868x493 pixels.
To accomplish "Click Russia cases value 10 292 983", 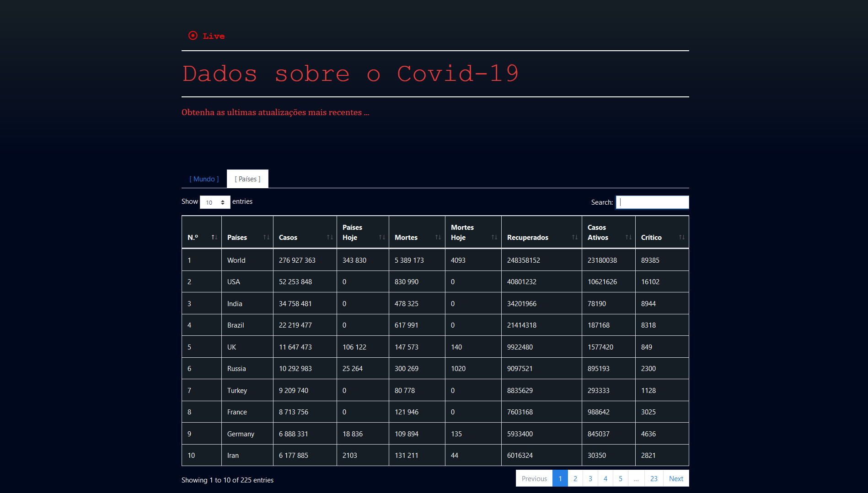I will pos(295,368).
